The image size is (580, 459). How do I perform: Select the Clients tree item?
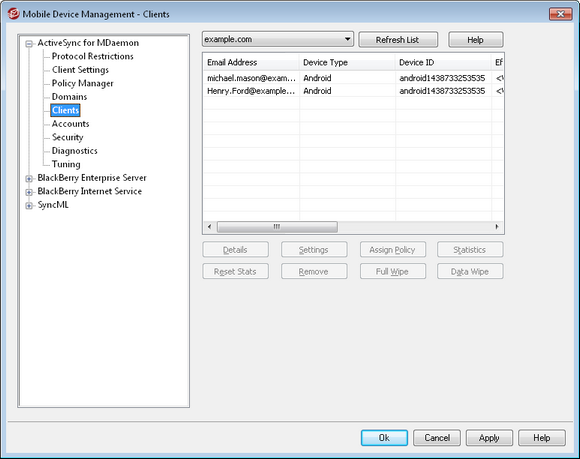click(65, 110)
